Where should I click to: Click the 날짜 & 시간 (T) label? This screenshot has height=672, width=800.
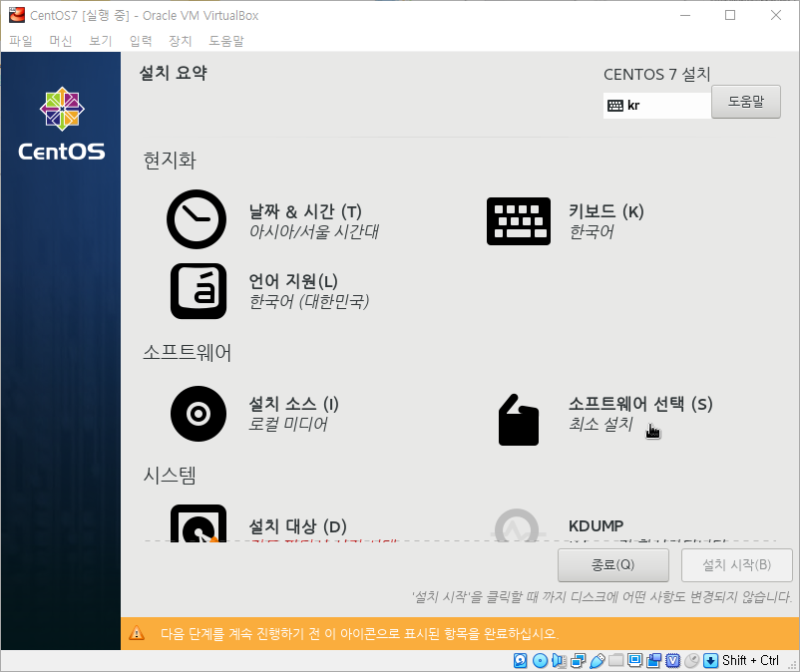[x=305, y=211]
